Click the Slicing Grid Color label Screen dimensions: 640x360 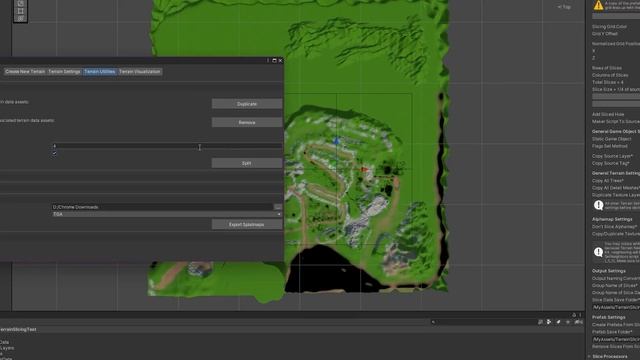click(x=609, y=27)
